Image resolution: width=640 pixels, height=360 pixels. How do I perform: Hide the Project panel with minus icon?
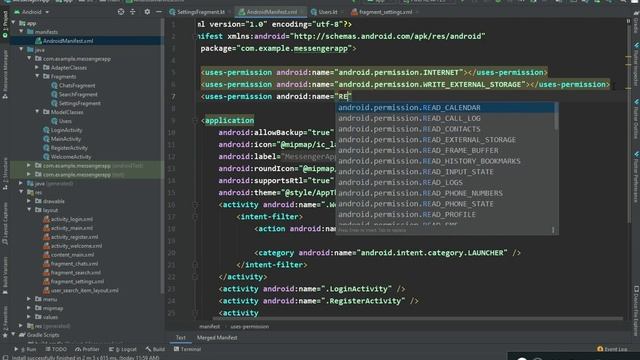coord(159,12)
